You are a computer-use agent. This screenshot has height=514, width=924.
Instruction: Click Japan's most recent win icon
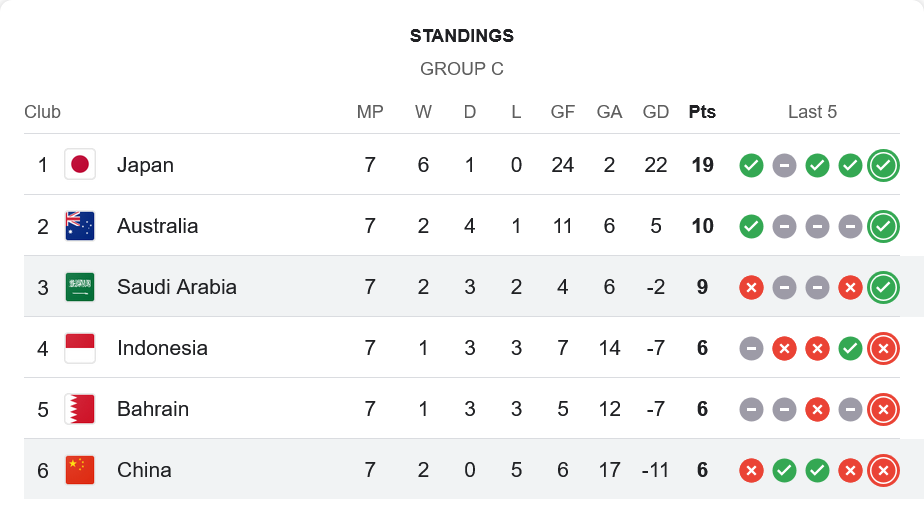(883, 165)
